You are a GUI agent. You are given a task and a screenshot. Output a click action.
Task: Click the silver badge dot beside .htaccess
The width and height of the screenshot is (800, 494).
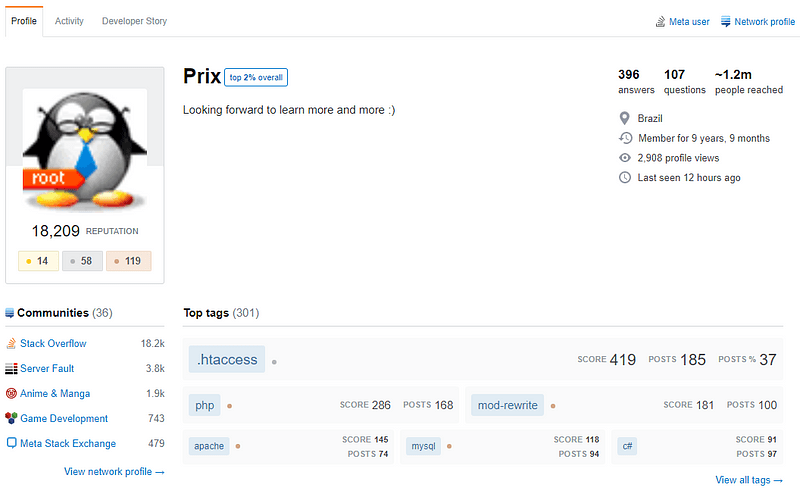pyautogui.click(x=274, y=362)
